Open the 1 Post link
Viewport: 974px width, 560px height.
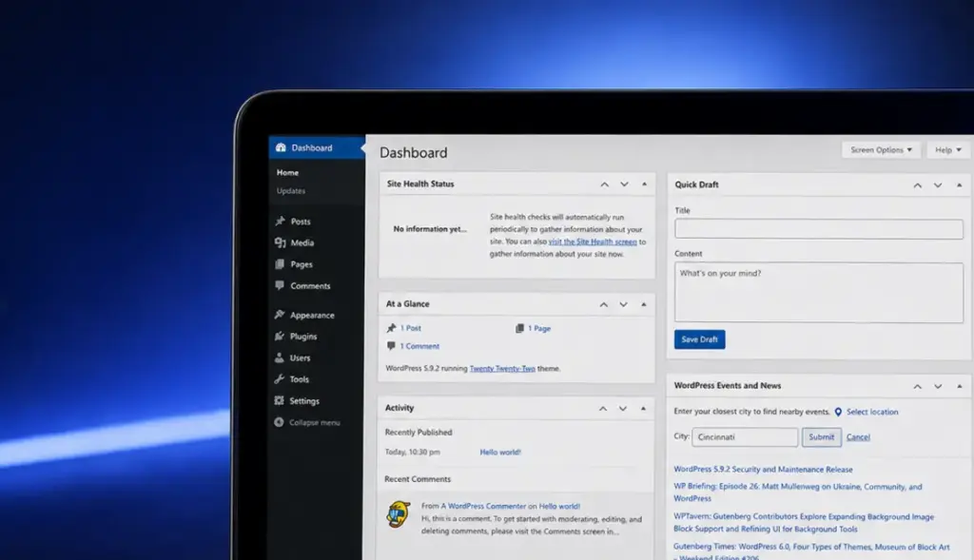click(410, 328)
